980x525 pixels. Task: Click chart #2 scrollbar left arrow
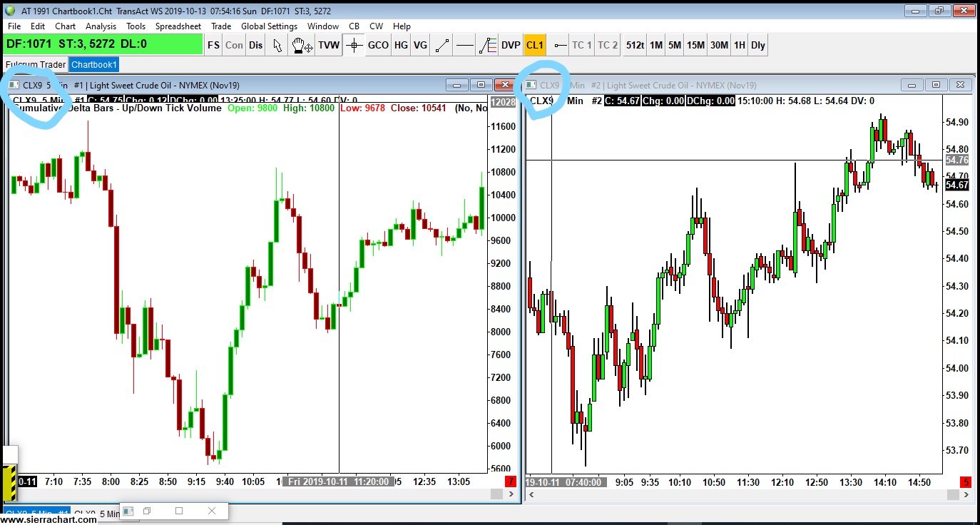coord(530,494)
